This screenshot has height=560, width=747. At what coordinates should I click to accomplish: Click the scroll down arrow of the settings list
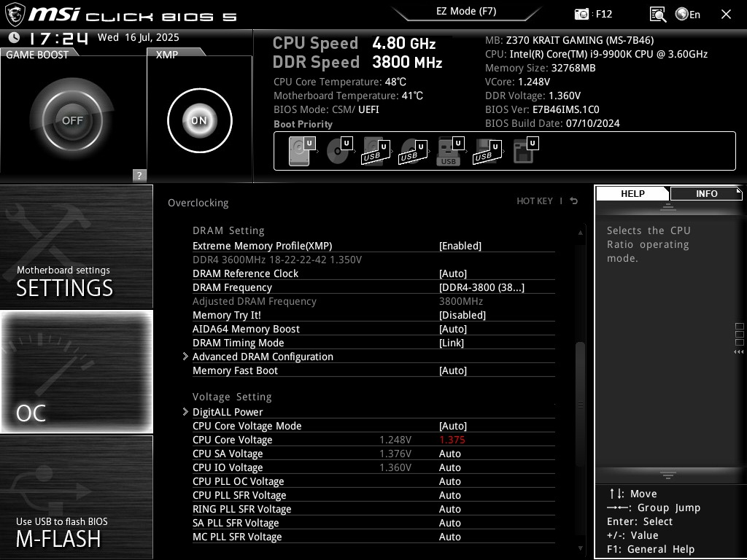pyautogui.click(x=580, y=548)
